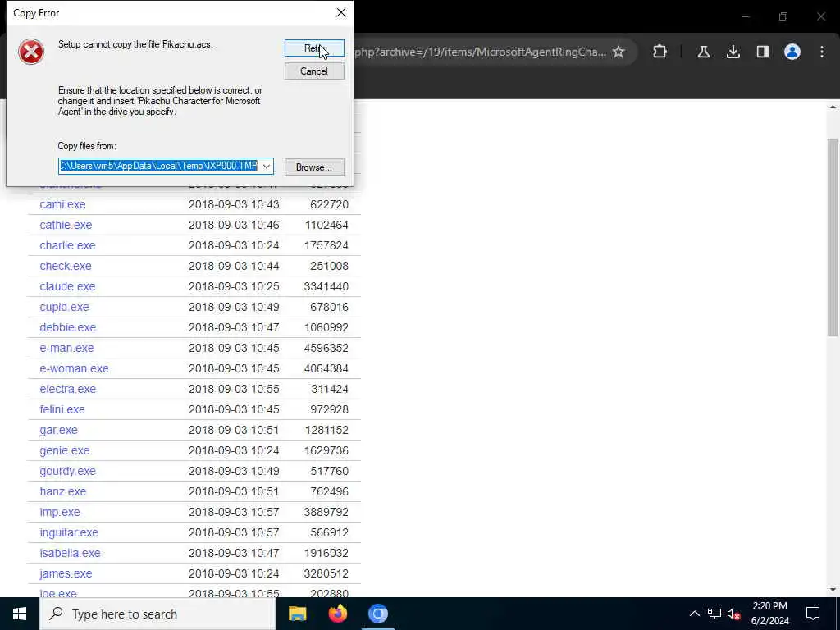This screenshot has width=840, height=630.
Task: Open Chrome extensions puzzle icon
Action: [660, 52]
